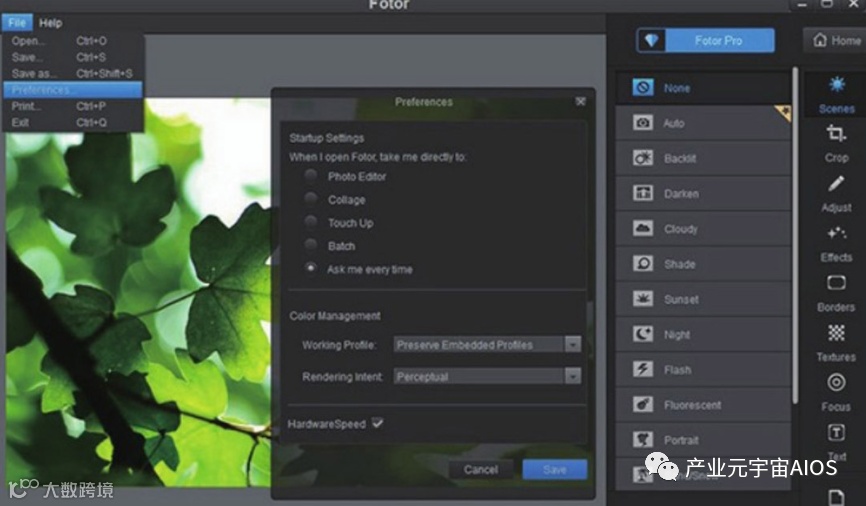The height and width of the screenshot is (506, 866).
Task: Select Batch startup radio button
Action: point(311,245)
